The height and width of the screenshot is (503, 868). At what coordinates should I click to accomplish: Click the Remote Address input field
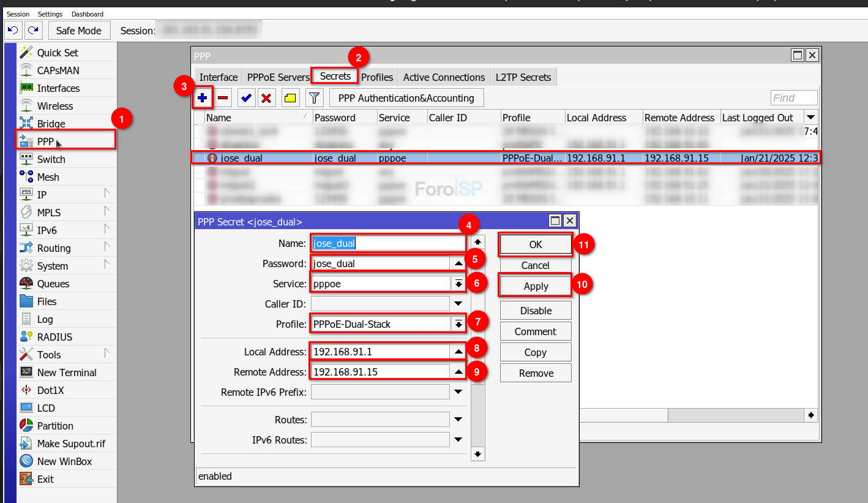tap(380, 372)
